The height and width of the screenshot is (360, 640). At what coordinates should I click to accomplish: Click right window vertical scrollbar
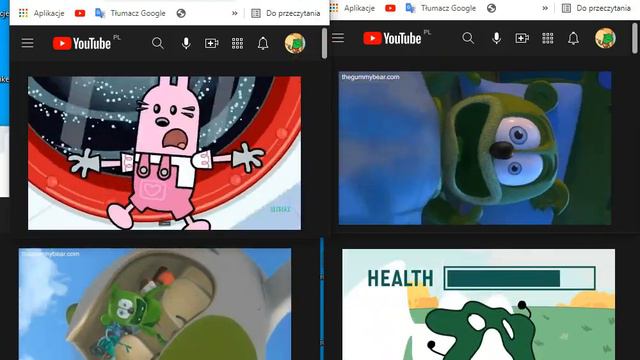pos(635,38)
